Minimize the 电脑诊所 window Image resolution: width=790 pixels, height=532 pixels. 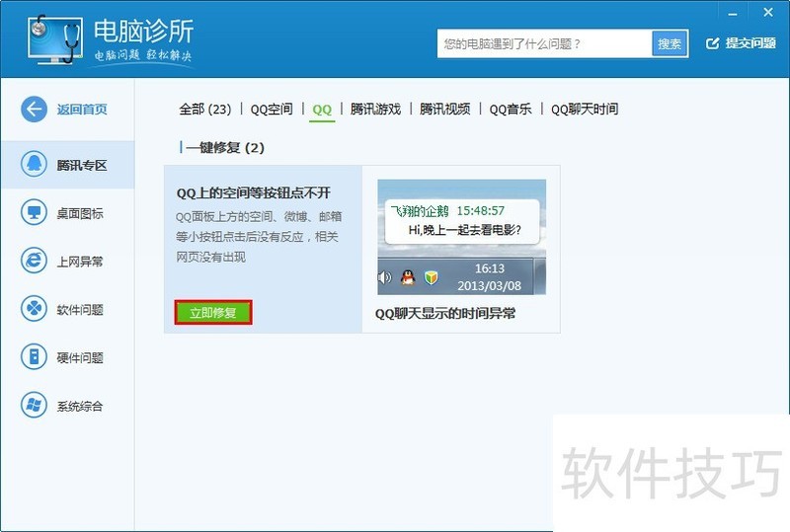733,14
